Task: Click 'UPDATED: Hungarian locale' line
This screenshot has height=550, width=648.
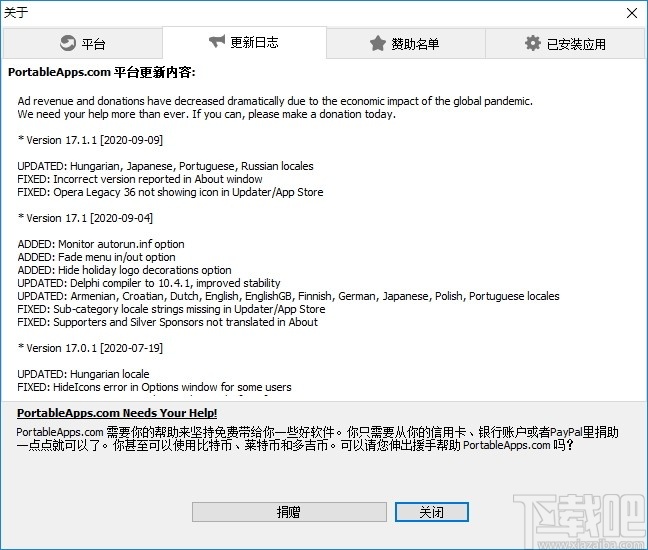Action: click(83, 374)
